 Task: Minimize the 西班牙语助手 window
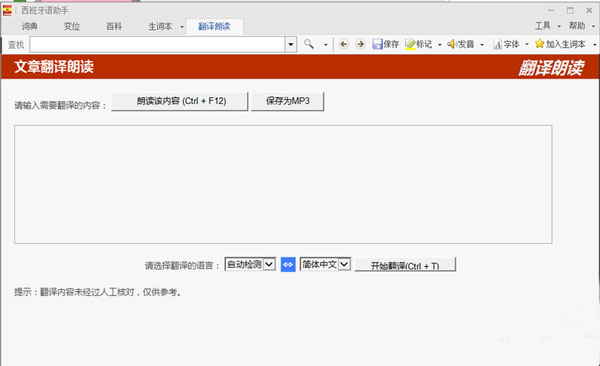[x=551, y=10]
